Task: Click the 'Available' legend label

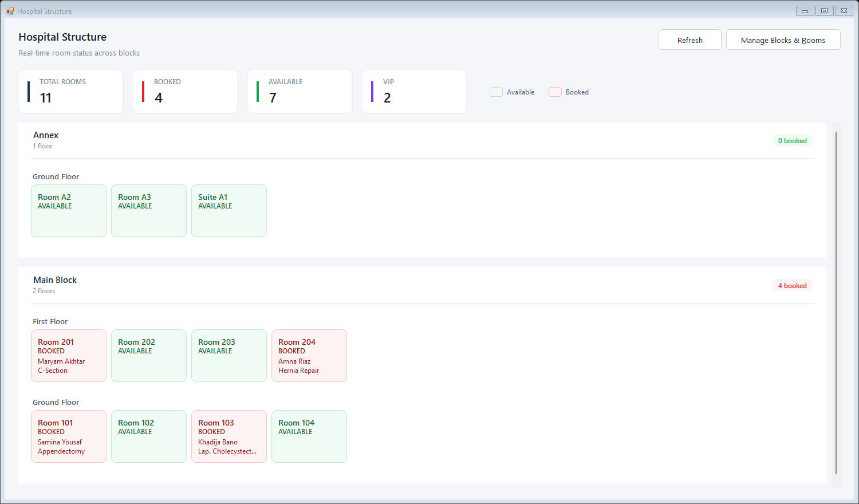Action: [x=521, y=92]
